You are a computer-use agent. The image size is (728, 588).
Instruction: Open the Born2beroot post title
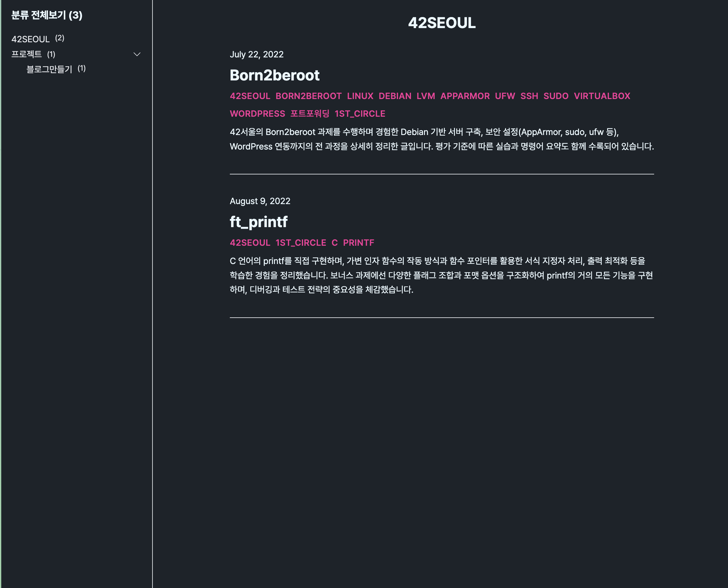274,75
